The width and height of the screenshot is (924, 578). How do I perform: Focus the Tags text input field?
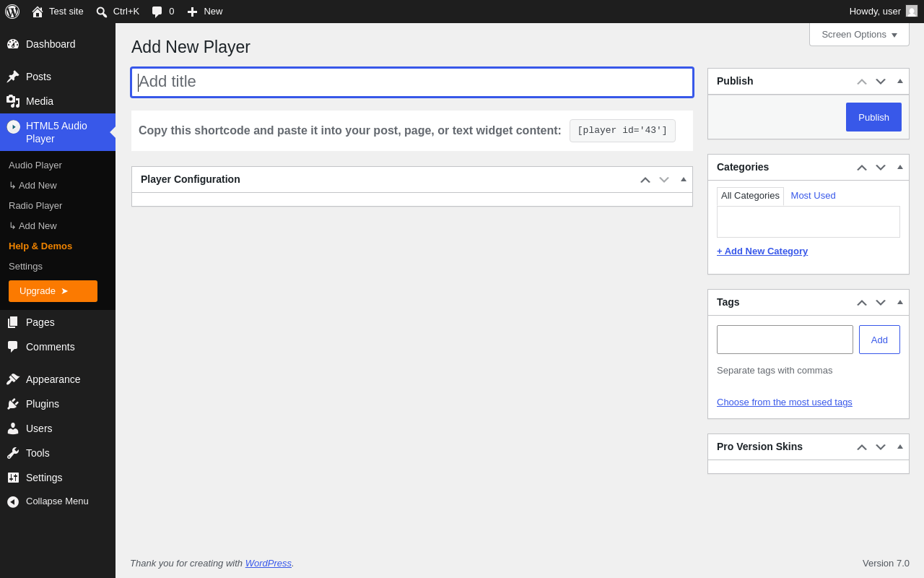click(785, 340)
